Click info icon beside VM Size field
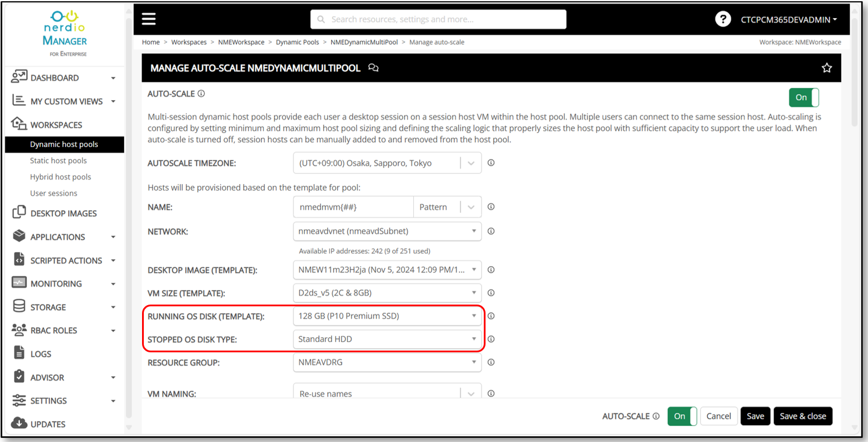The width and height of the screenshot is (868, 442). coord(491,293)
